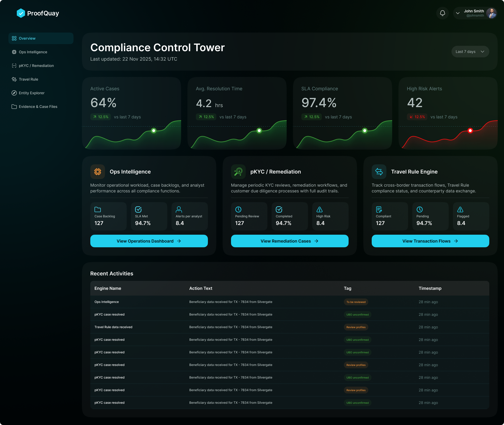The image size is (504, 425).
Task: Click the SLA Met checkmark icon
Action: pyautogui.click(x=138, y=209)
